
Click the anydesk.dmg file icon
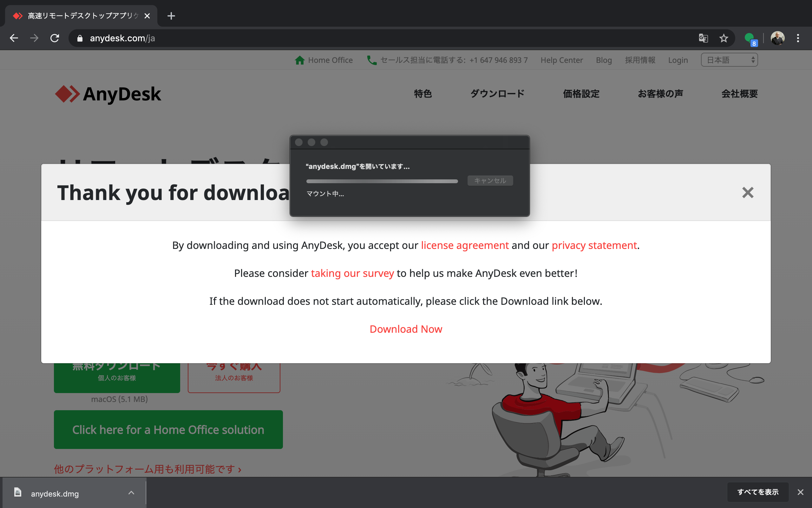point(18,492)
